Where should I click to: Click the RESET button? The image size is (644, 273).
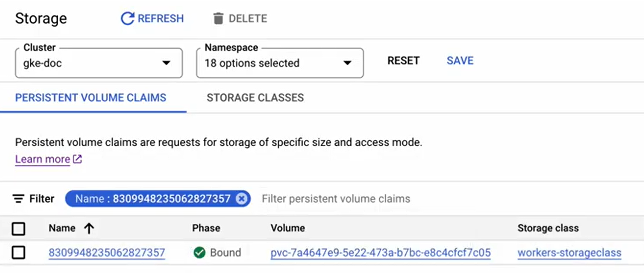(x=403, y=61)
